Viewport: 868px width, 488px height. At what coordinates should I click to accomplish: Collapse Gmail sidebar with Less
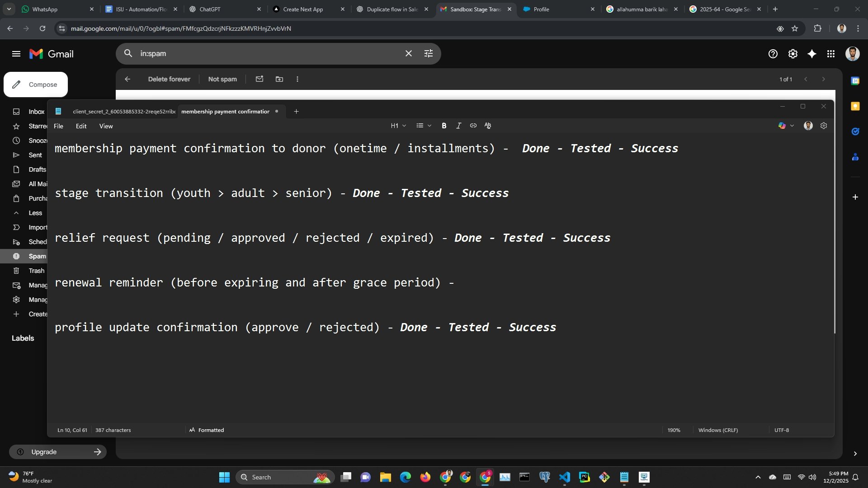(x=35, y=213)
